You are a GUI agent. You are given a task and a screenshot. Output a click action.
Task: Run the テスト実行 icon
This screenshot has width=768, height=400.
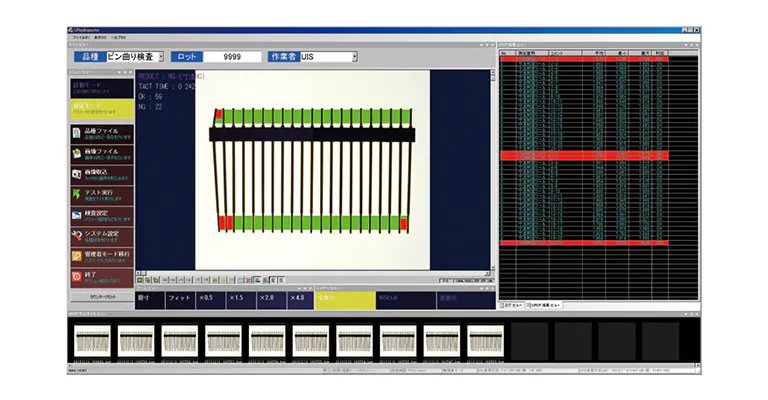tap(78, 194)
